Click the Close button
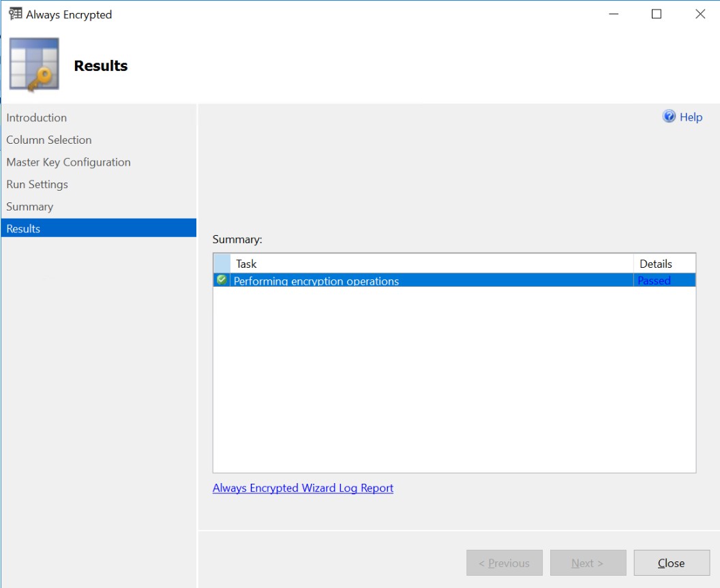The image size is (720, 588). [x=672, y=563]
